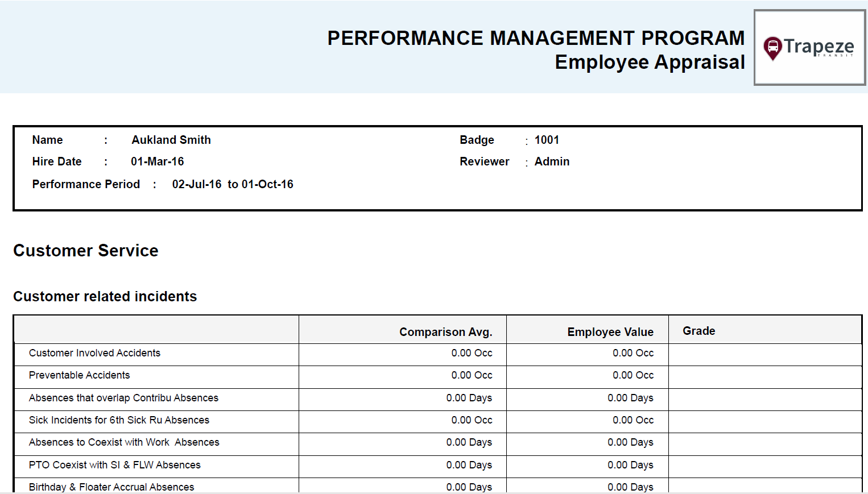Select the Hire Date 01-Mar-16
This screenshot has width=868, height=494.
point(158,161)
